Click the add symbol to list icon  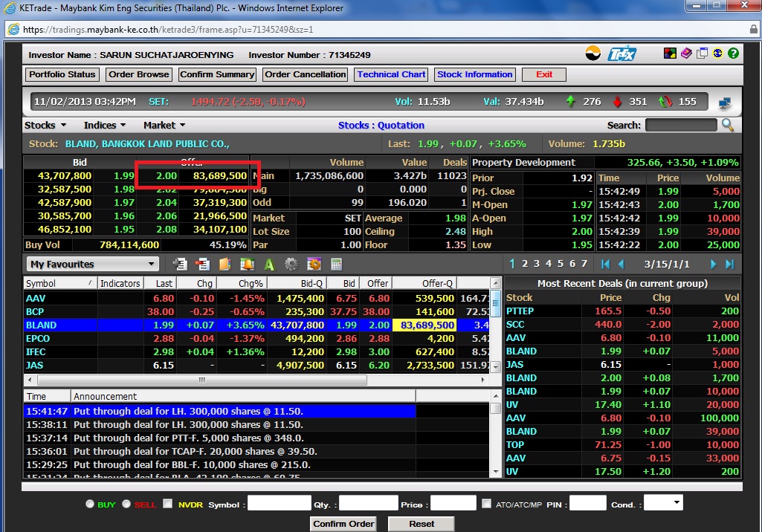click(181, 265)
